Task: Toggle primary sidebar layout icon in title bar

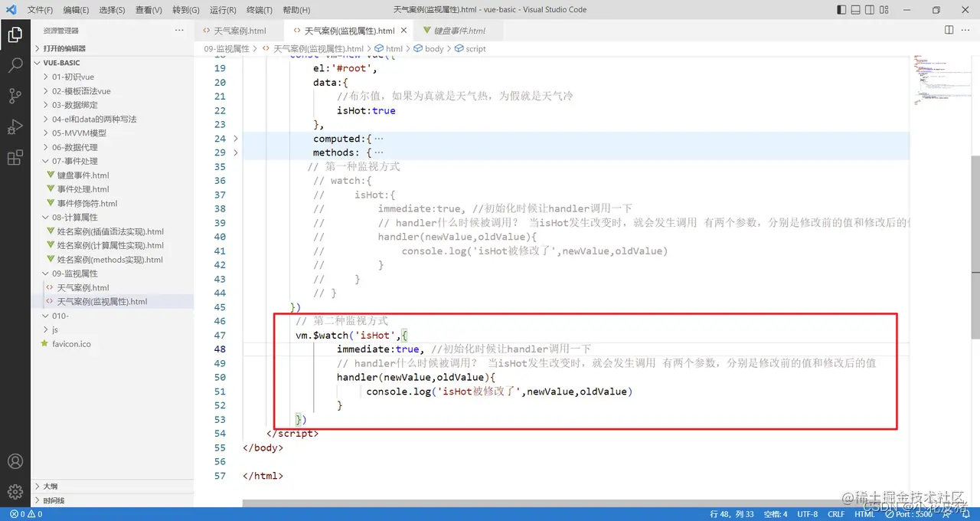Action: coord(842,10)
